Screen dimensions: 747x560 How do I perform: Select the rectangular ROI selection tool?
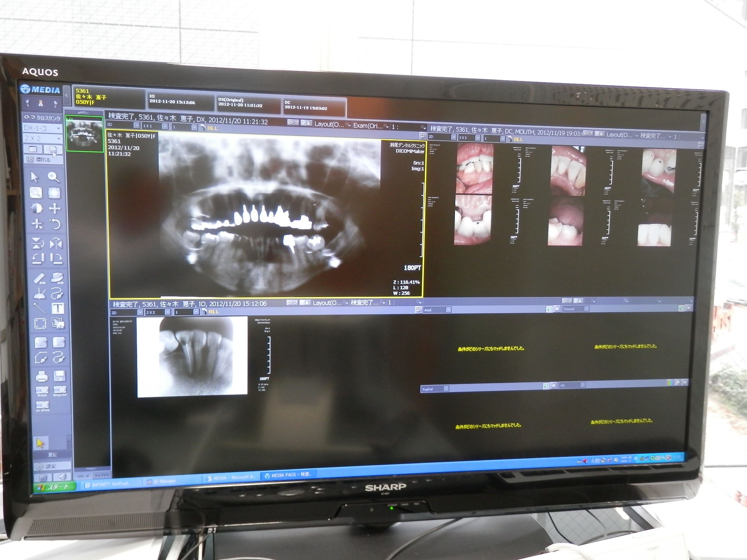pos(40,323)
